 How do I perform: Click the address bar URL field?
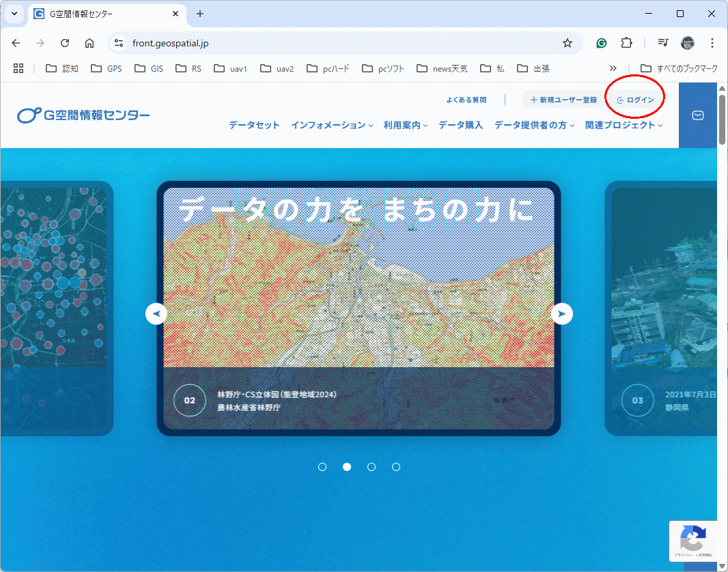(341, 43)
